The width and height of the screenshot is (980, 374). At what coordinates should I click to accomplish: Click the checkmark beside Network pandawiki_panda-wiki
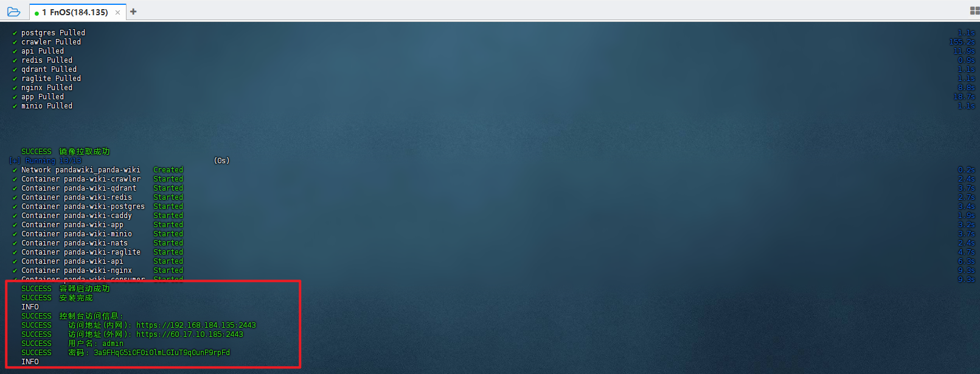coord(15,171)
